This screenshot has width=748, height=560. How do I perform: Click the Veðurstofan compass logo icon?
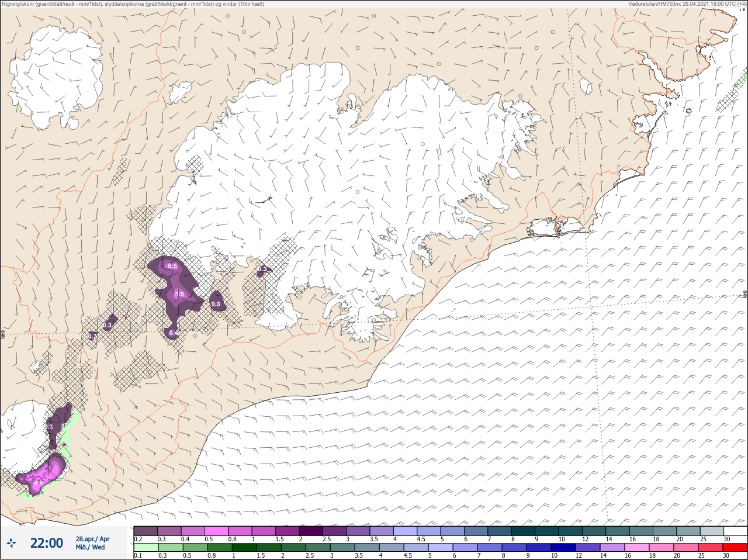[x=11, y=543]
